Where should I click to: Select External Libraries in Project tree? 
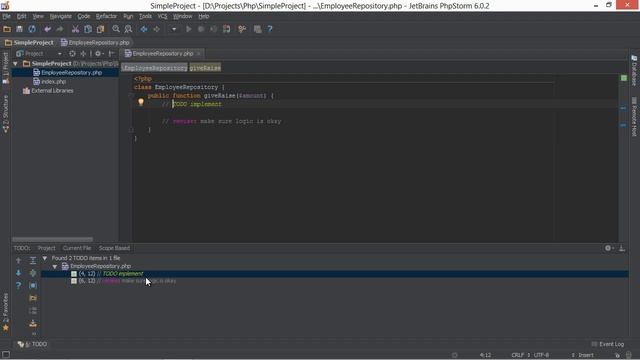click(x=48, y=91)
